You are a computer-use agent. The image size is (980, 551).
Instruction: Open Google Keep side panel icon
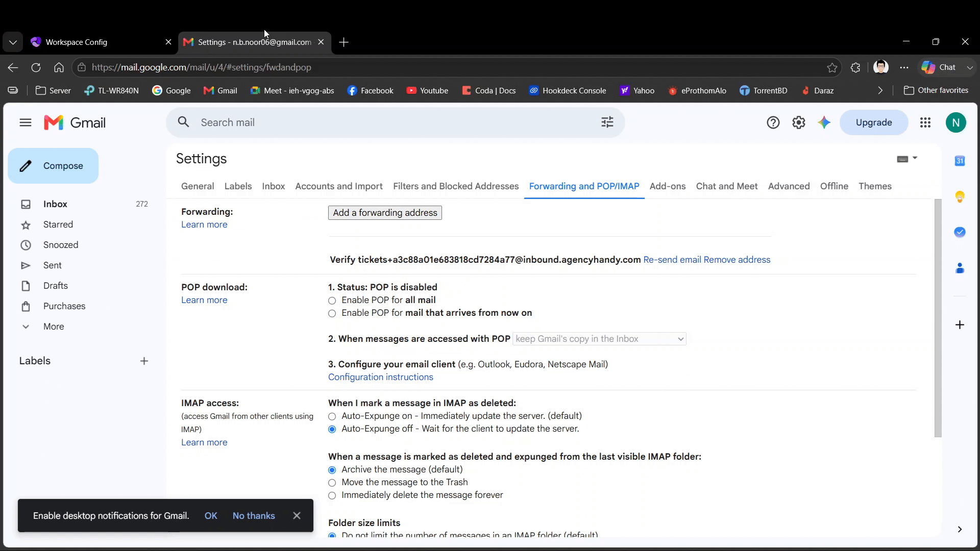pos(960,196)
